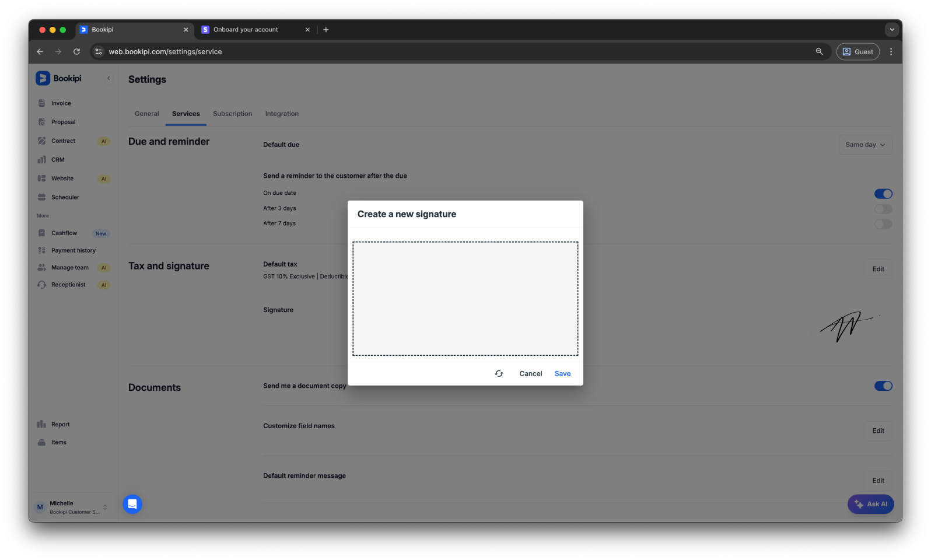Edit the Default tax setting
The image size is (931, 560).
point(878,269)
